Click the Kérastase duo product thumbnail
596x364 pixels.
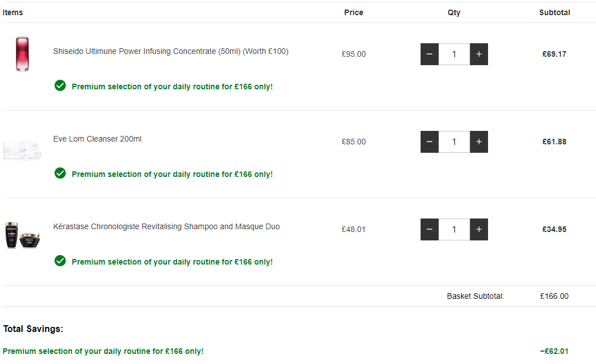tap(22, 235)
